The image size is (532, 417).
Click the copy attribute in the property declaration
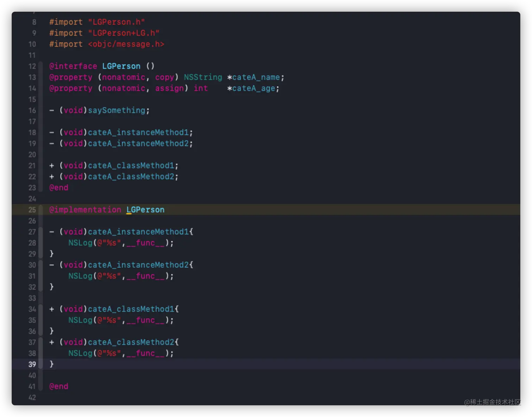point(165,77)
